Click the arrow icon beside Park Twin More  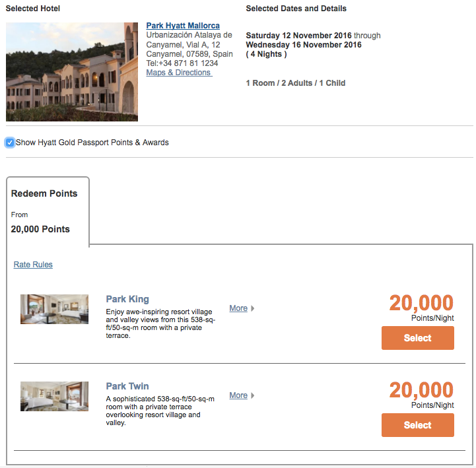[253, 395]
